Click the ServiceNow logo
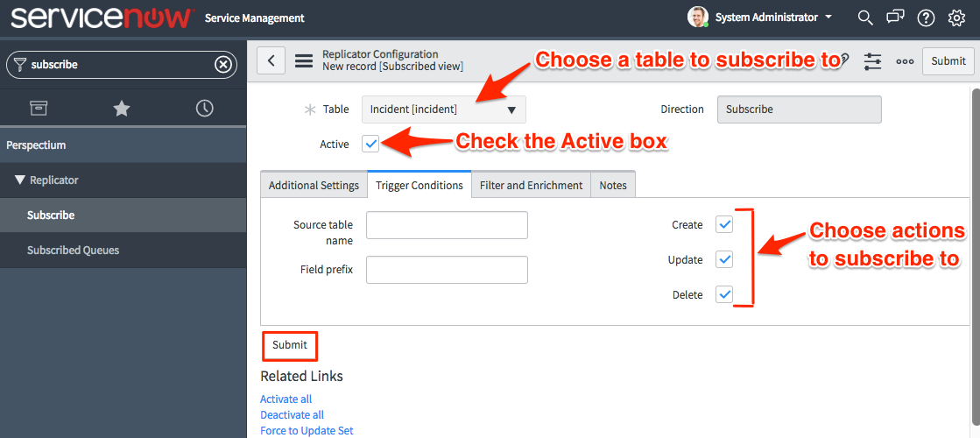This screenshot has height=438, width=980. pyautogui.click(x=101, y=18)
